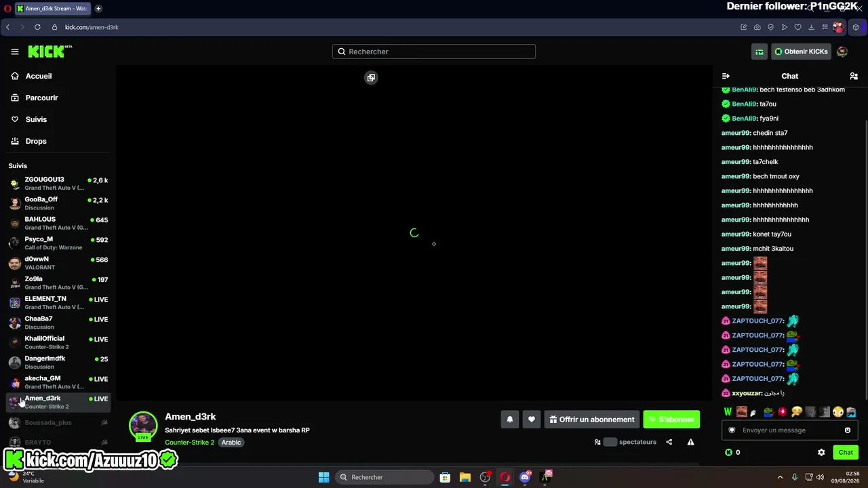Open DangerImdfk channel in followed list
868x488 pixels.
click(58, 363)
